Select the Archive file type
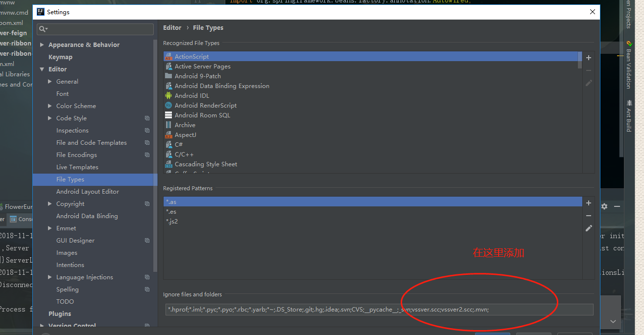The width and height of the screenshot is (644, 335). point(185,125)
